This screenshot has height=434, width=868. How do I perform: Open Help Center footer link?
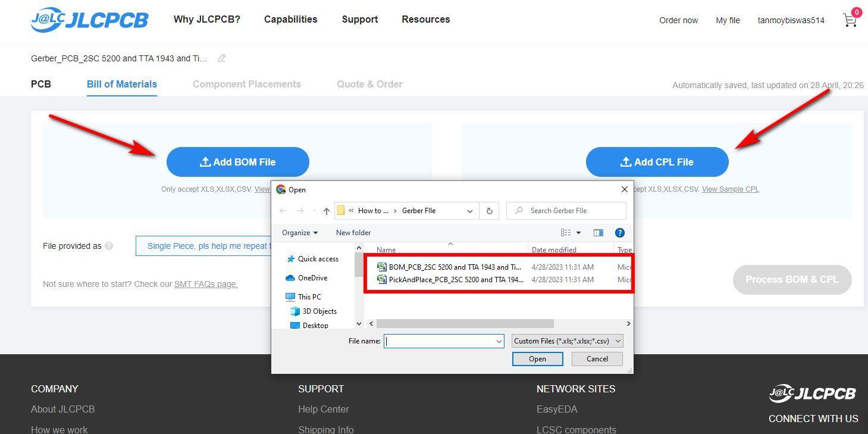[324, 410]
